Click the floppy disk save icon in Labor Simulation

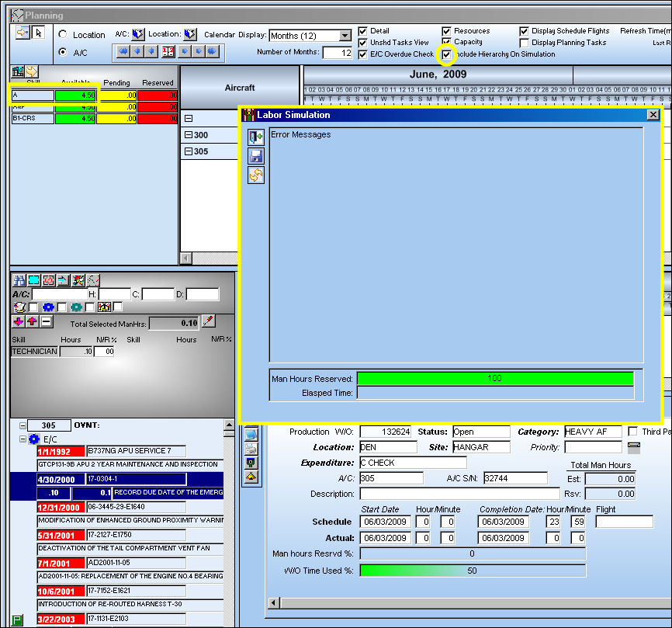pos(256,156)
